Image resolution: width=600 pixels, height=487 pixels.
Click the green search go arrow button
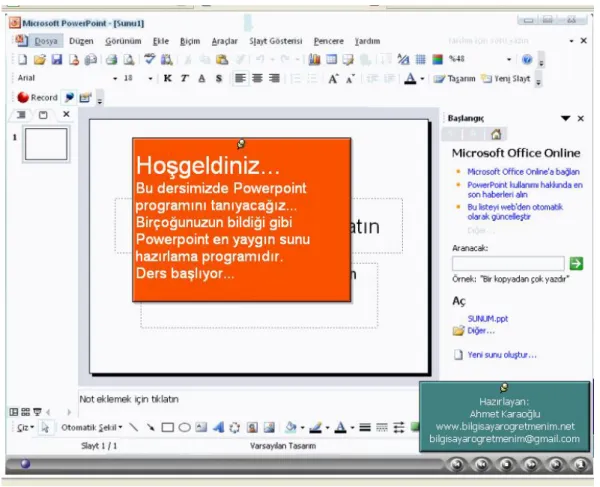coord(576,263)
